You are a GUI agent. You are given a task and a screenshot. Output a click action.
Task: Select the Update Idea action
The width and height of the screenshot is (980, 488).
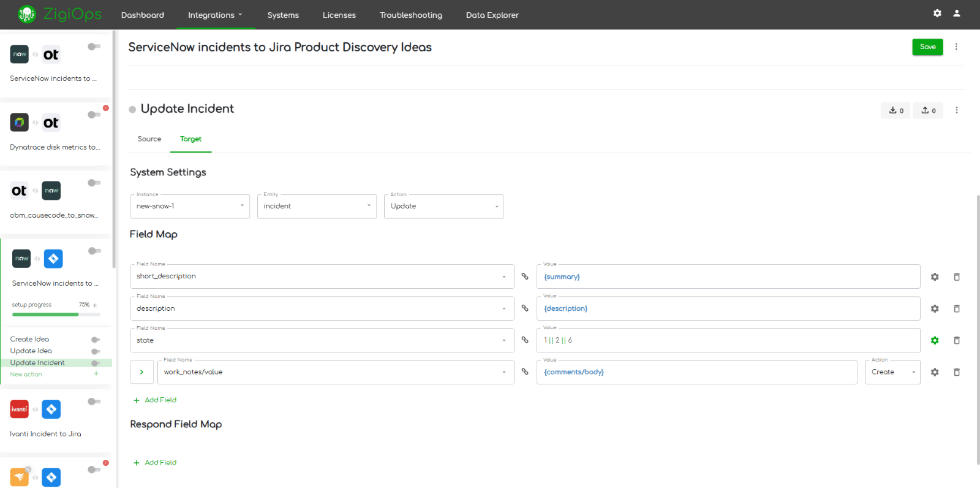(x=31, y=351)
